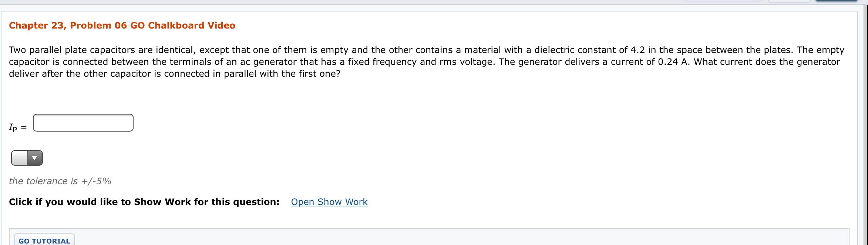Image resolution: width=868 pixels, height=245 pixels.
Task: Open the Ip units selector box
Action: (27, 158)
